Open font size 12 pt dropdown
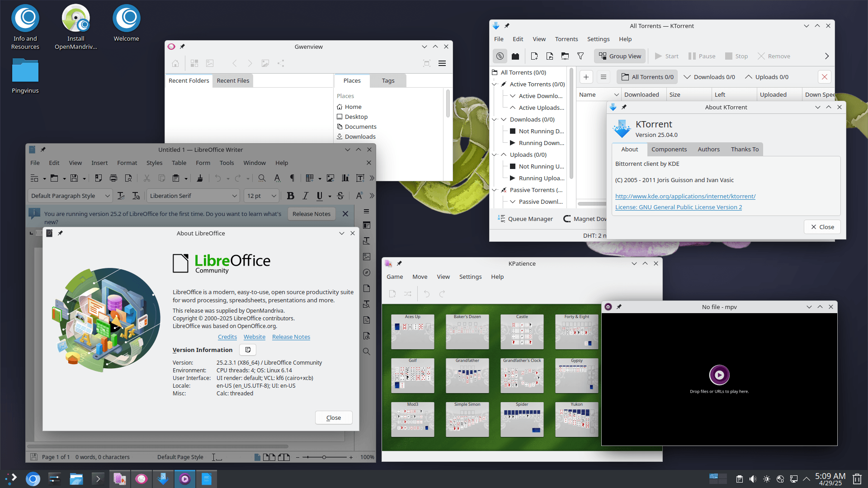 click(x=274, y=196)
